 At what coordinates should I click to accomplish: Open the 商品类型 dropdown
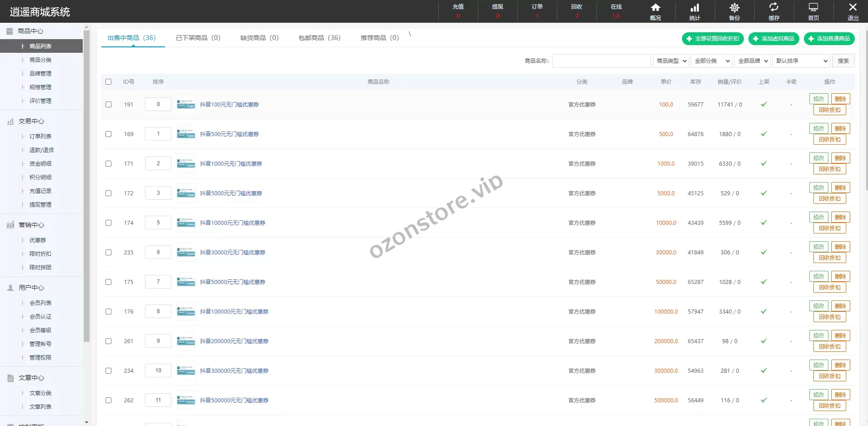click(671, 61)
